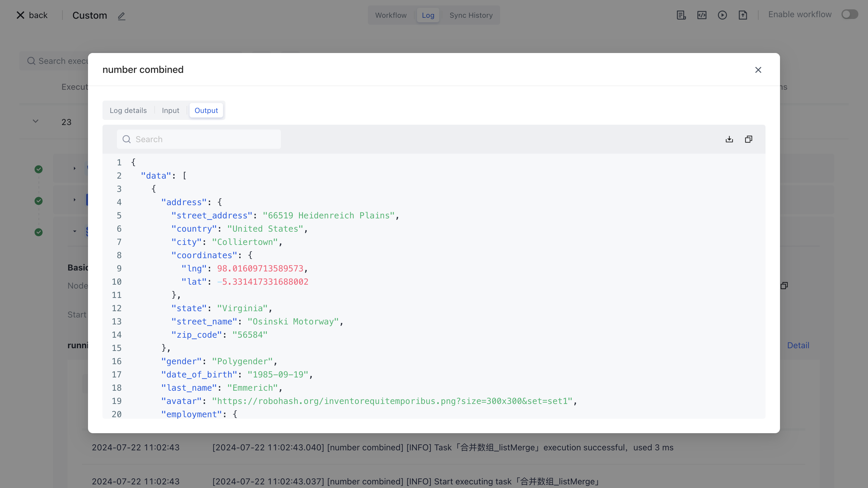Screen dimensions: 868x488
Task: Expand the first node log row
Action: [74, 168]
